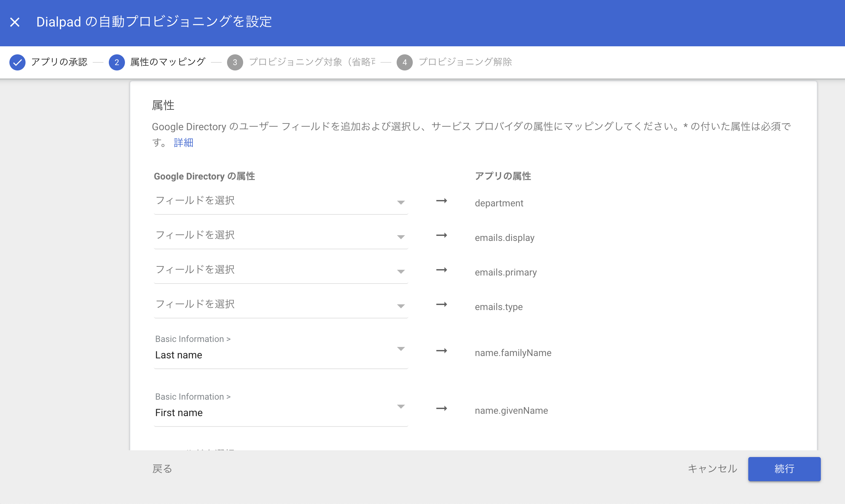The width and height of the screenshot is (845, 504).
Task: Click the name.givenName app attribute text
Action: click(x=511, y=411)
